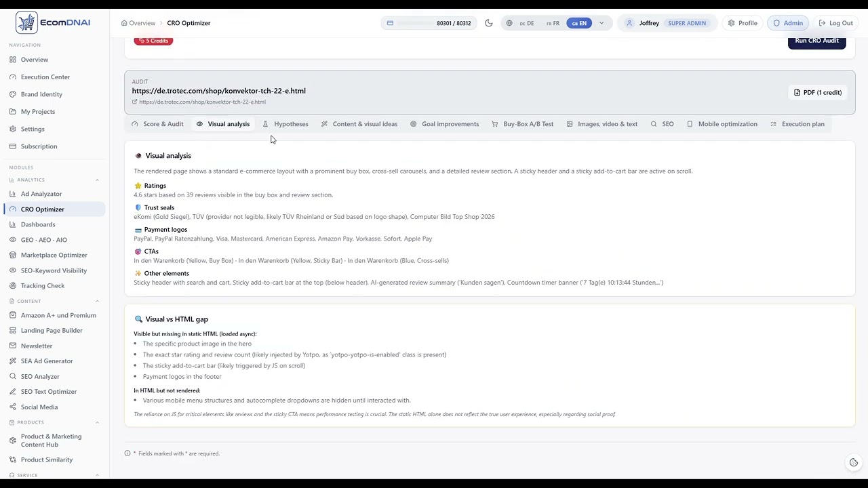The image size is (868, 488).
Task: Click the credits usage progress bar
Action: coord(414,23)
